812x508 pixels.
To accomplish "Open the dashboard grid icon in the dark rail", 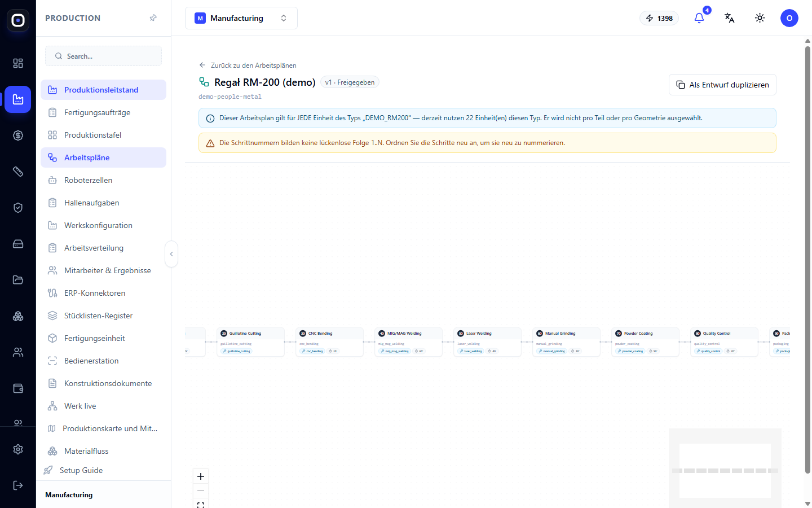I will click(x=18, y=63).
